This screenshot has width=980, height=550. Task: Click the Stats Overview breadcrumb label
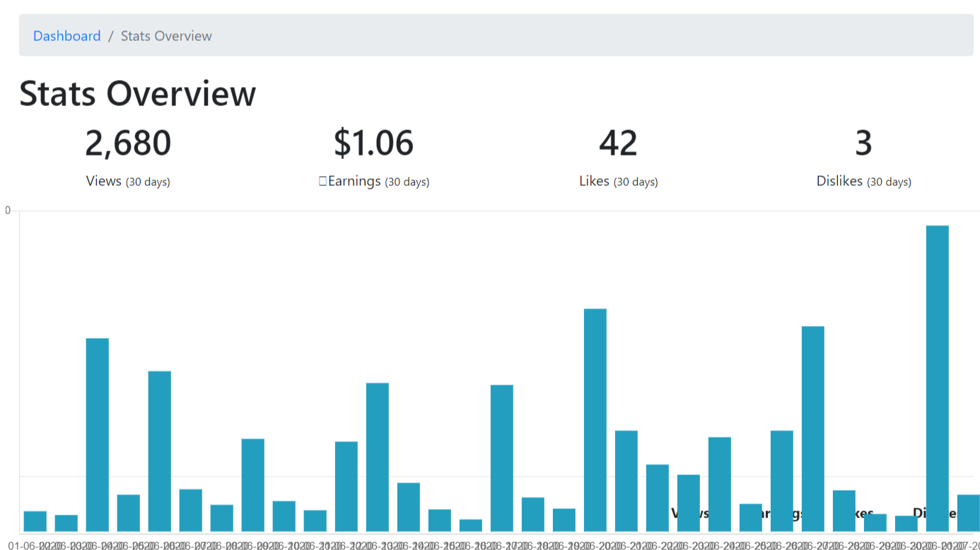click(x=166, y=35)
